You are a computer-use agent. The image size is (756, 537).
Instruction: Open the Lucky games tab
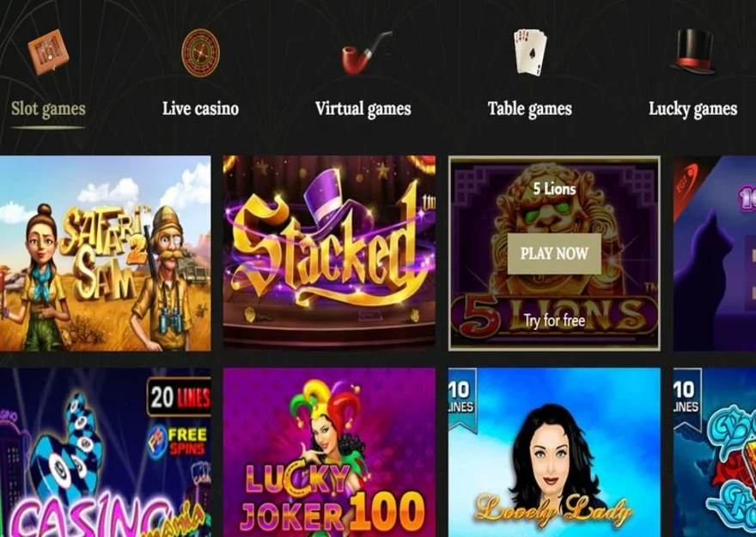[692, 109]
